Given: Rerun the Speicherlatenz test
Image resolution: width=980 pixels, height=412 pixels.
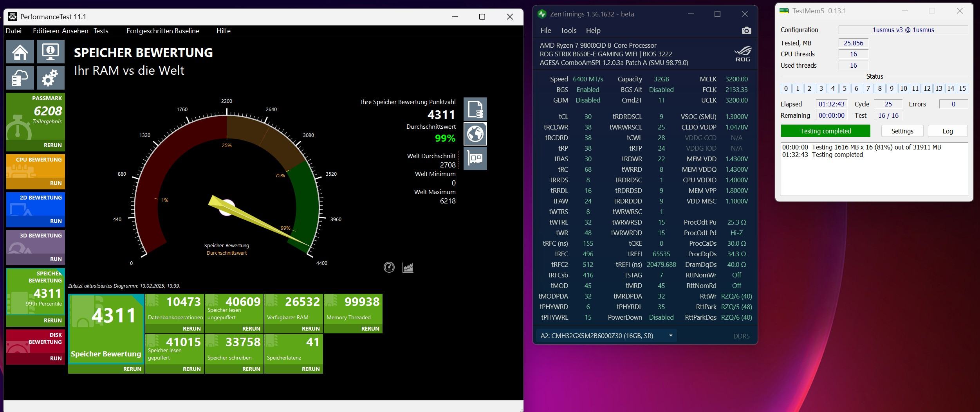Looking at the screenshot, I should click(x=311, y=369).
